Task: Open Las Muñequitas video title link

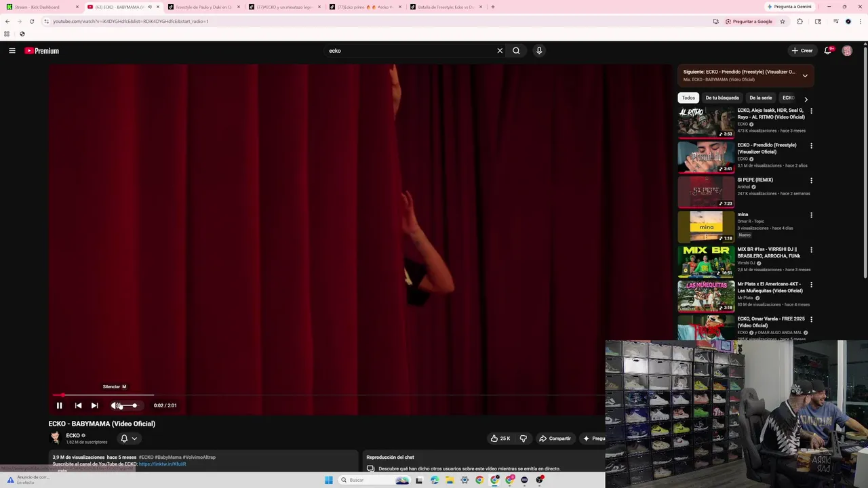Action: (x=770, y=287)
